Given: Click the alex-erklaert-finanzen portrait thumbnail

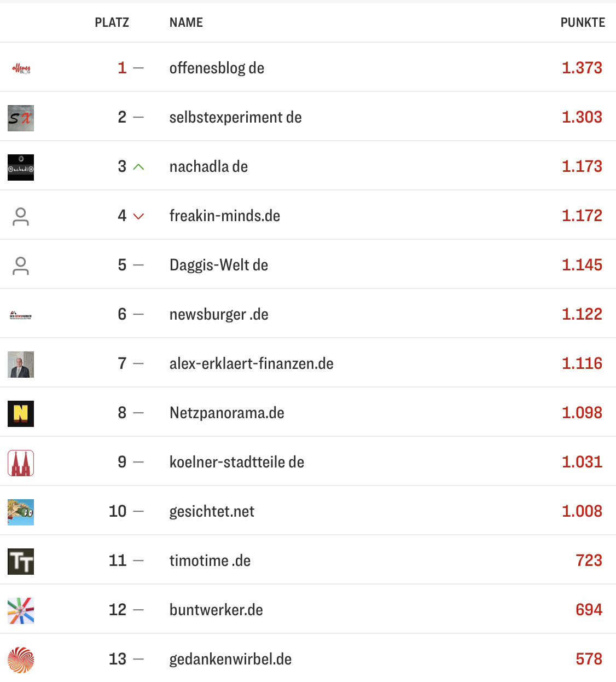Looking at the screenshot, I should point(21,365).
